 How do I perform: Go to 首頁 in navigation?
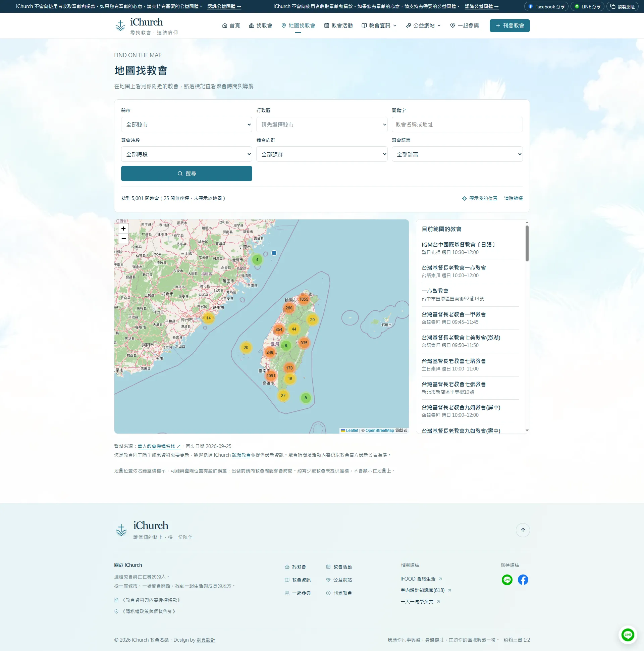231,26
